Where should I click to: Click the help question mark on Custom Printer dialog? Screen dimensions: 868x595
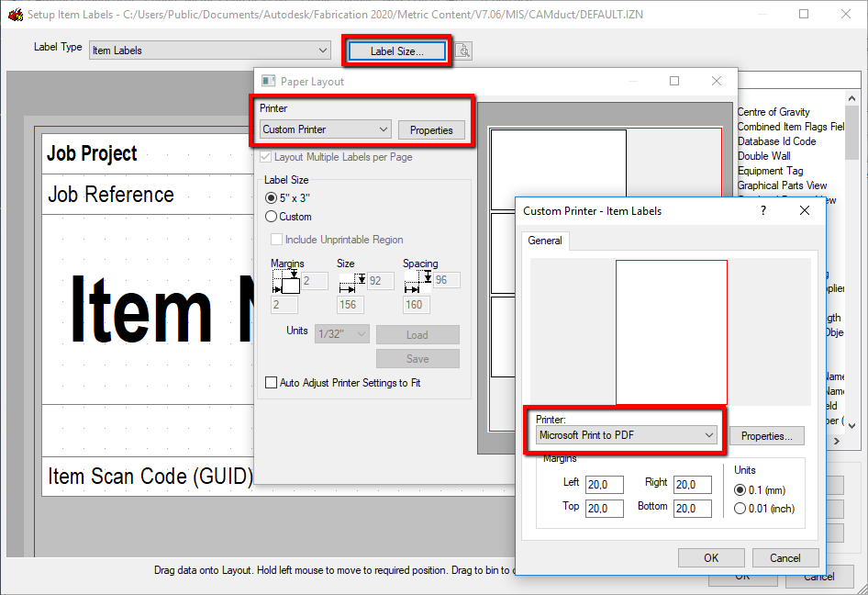(762, 210)
